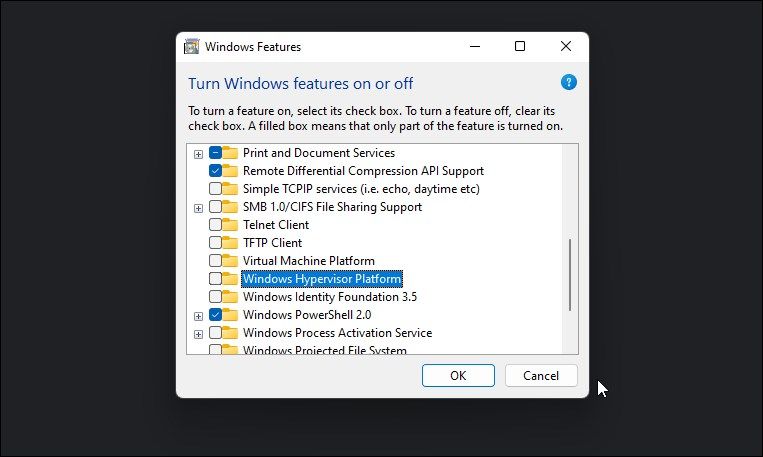Image resolution: width=763 pixels, height=457 pixels.
Task: Enable the Windows Hypervisor Platform checkbox
Action: click(215, 279)
